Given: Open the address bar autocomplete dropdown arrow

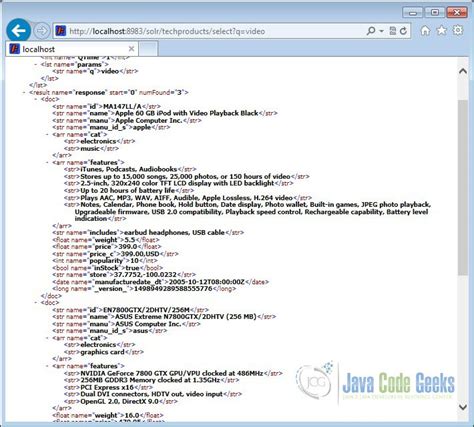Looking at the screenshot, I should pyautogui.click(x=381, y=31).
